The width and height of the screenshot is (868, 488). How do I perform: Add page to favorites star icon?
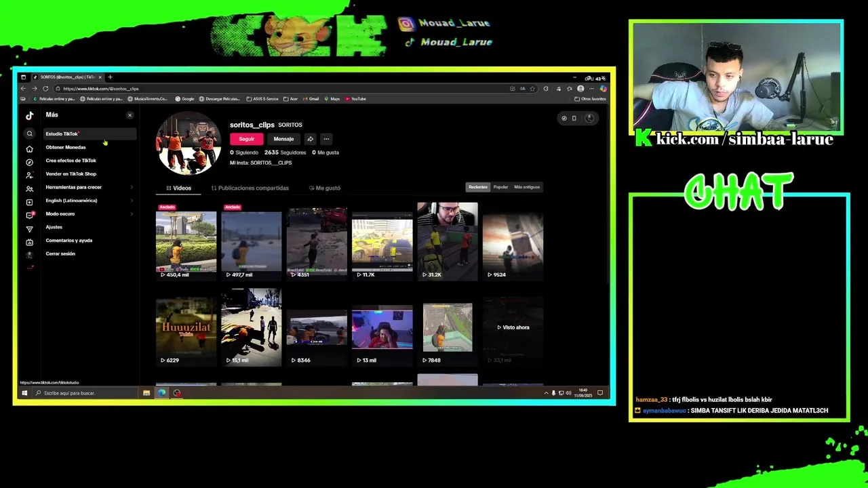[533, 89]
